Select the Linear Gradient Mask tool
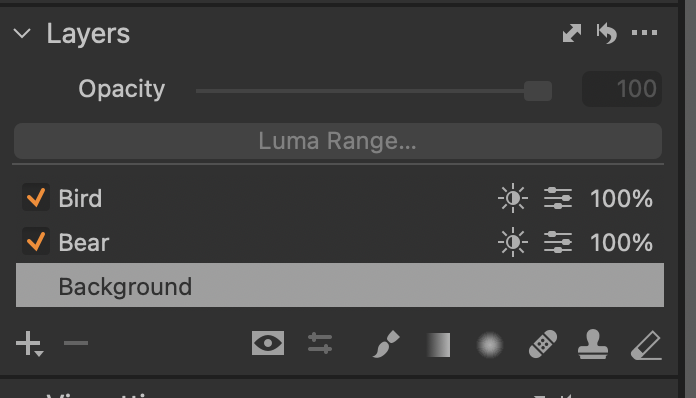The image size is (696, 398). coord(439,345)
